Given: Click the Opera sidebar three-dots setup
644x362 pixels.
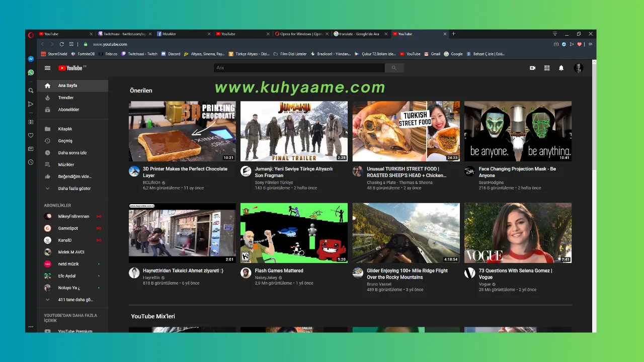Looking at the screenshot, I should tap(31, 327).
